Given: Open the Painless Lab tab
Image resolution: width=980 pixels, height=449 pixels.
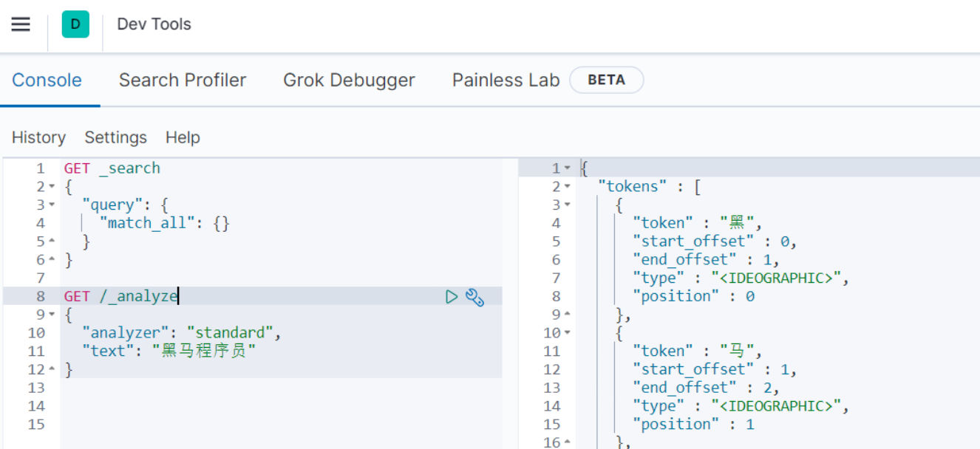Looking at the screenshot, I should [x=506, y=80].
